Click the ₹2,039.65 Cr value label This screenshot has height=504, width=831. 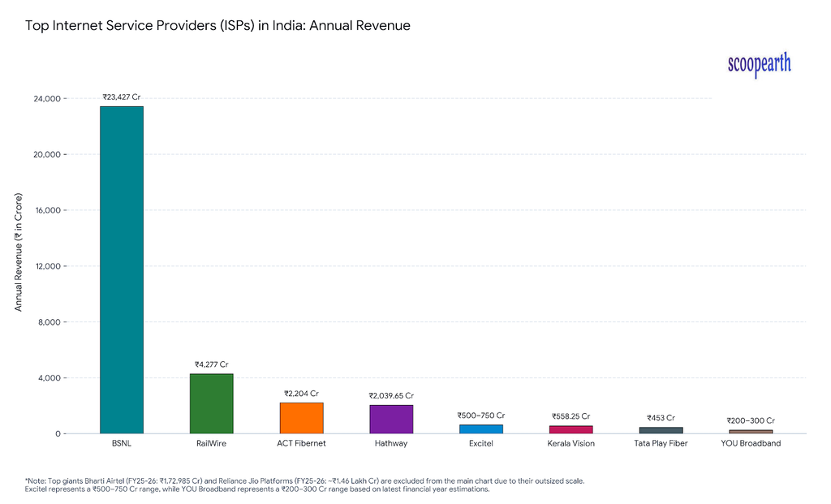[x=391, y=395]
